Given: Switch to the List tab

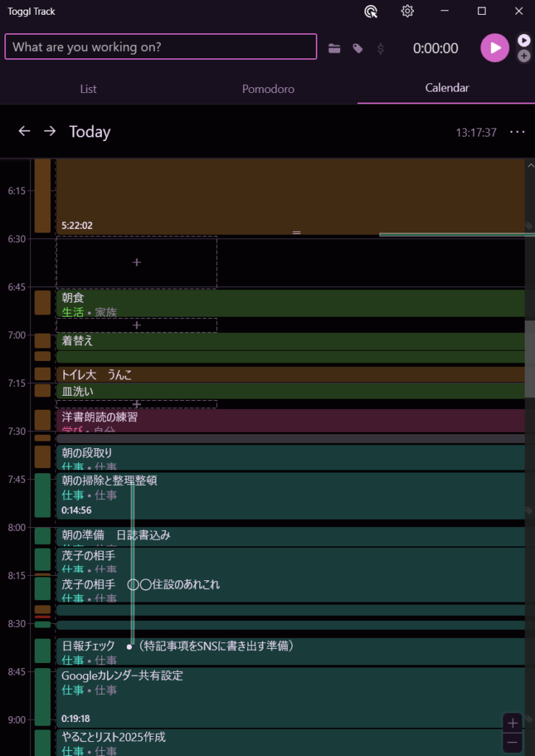Looking at the screenshot, I should tap(89, 89).
